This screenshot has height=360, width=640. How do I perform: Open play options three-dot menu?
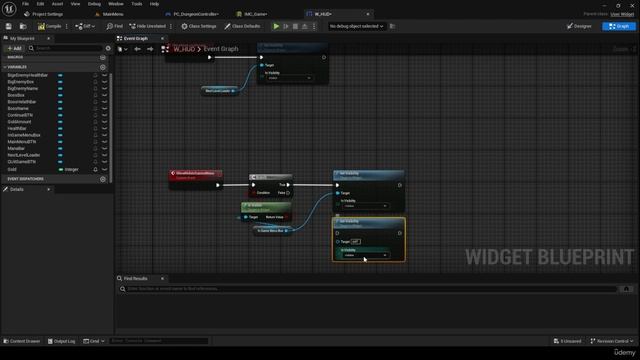314,26
